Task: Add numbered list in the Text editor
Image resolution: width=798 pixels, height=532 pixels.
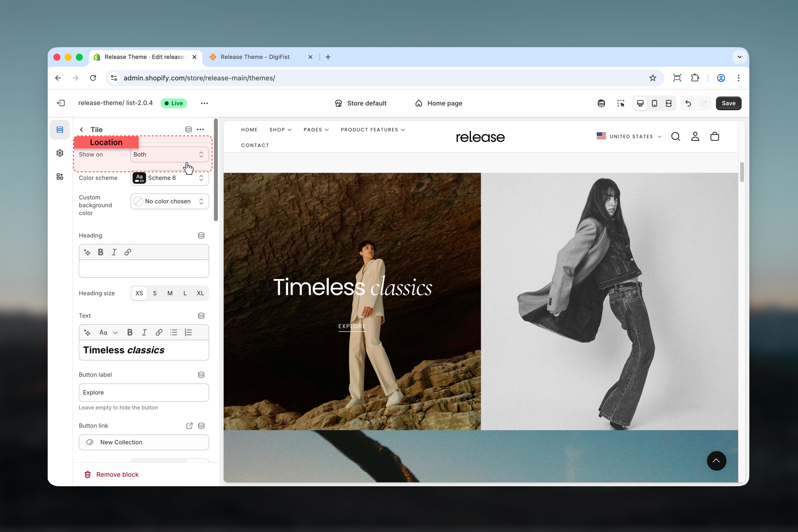Action: click(188, 332)
